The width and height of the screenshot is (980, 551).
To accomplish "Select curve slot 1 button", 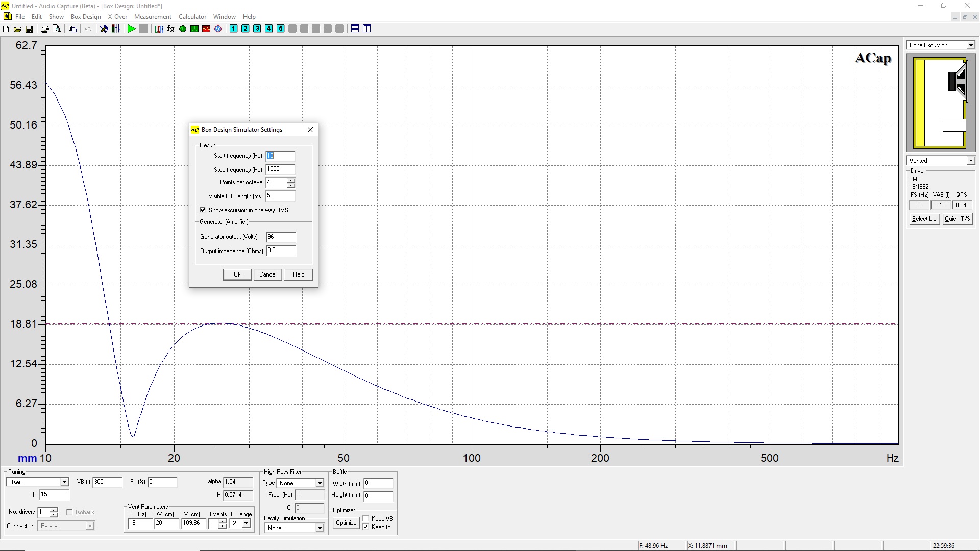I will point(234,29).
